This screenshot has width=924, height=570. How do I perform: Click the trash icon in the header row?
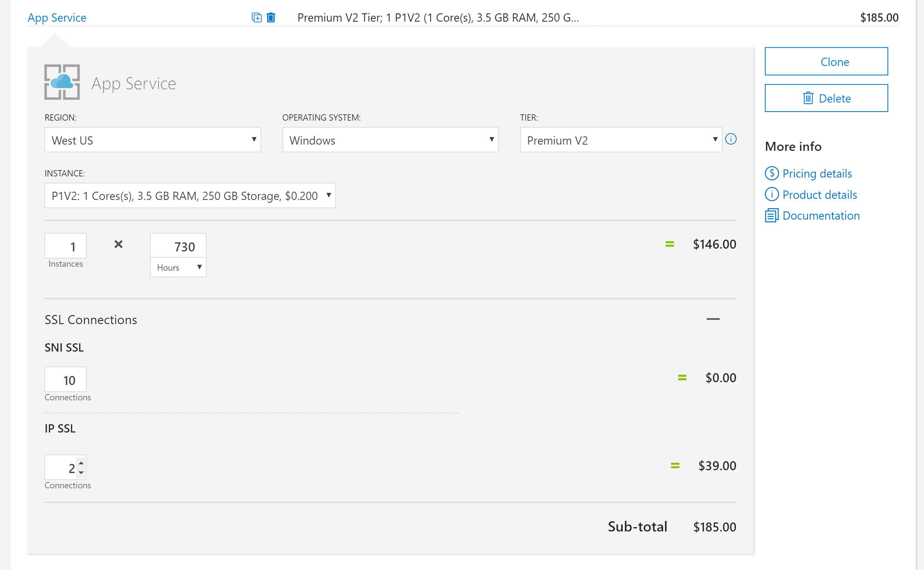(270, 17)
